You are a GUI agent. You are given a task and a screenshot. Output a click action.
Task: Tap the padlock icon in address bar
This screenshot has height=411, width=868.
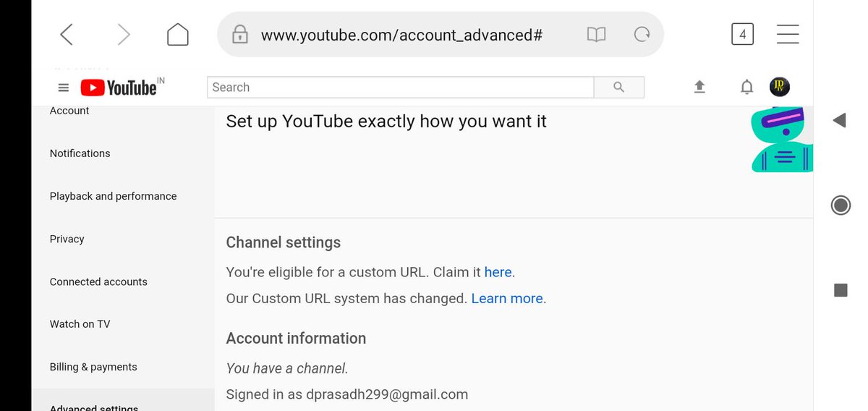click(239, 34)
